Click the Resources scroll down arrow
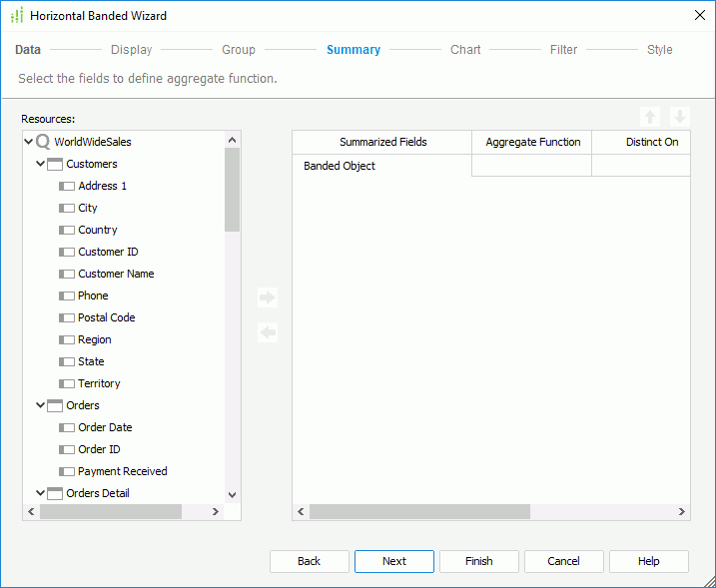The width and height of the screenshot is (716, 588). 232,495
